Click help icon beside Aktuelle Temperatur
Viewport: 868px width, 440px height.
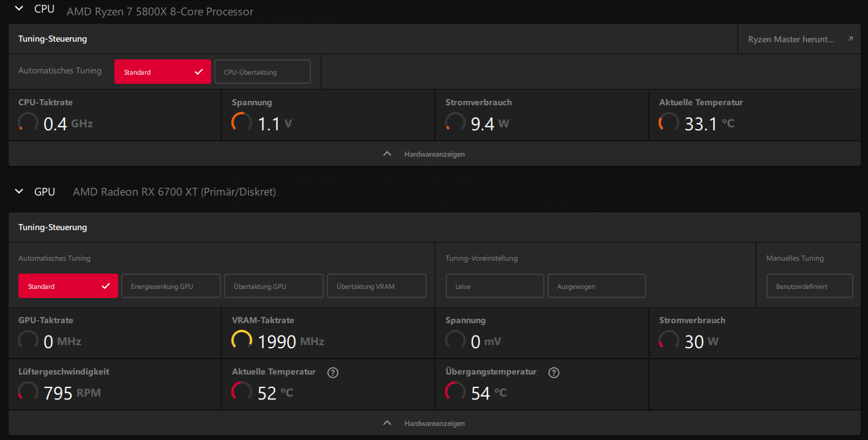(x=333, y=373)
